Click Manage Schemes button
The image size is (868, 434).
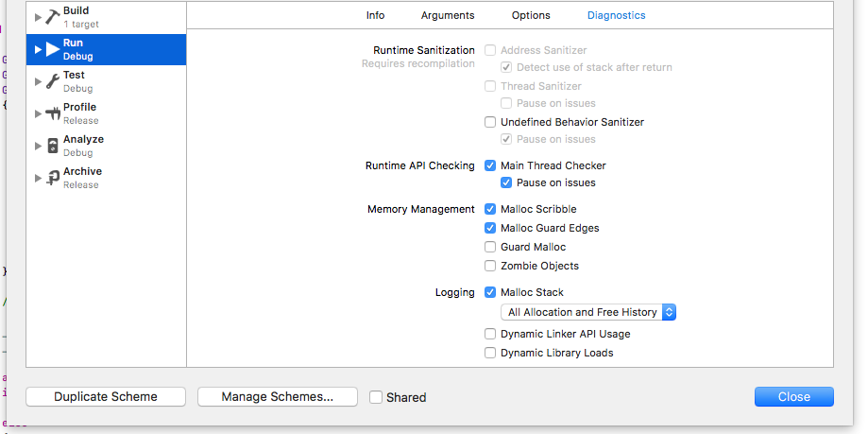pos(278,397)
